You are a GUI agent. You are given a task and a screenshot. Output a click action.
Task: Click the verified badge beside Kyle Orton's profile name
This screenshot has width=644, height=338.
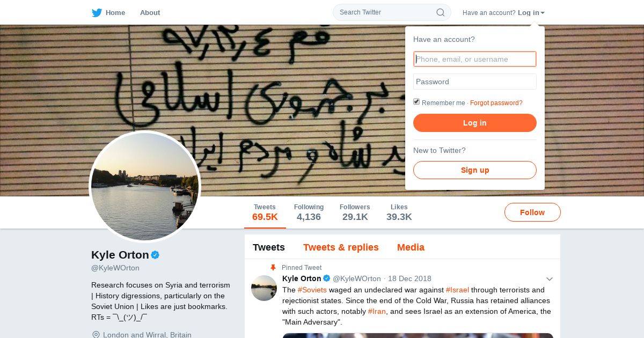[x=155, y=255]
